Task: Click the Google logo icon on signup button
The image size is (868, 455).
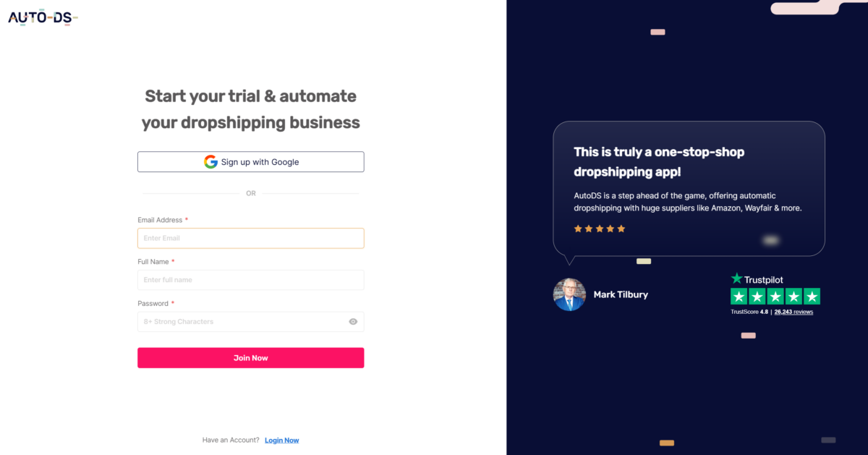Action: [210, 161]
